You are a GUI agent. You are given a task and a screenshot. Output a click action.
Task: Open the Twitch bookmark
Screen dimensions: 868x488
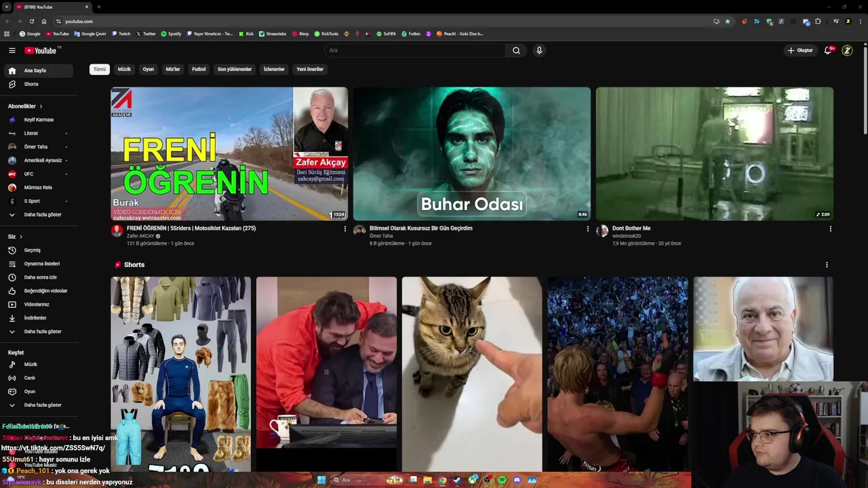coord(121,33)
